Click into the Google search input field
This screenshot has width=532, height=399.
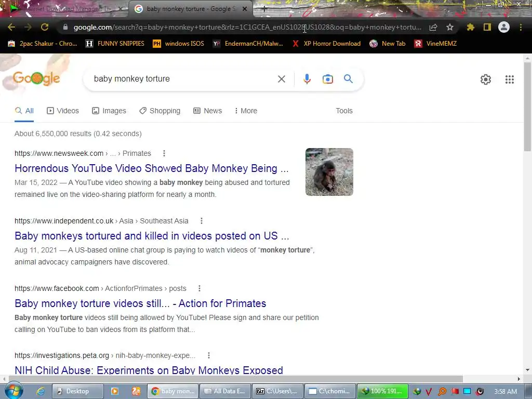(183, 79)
